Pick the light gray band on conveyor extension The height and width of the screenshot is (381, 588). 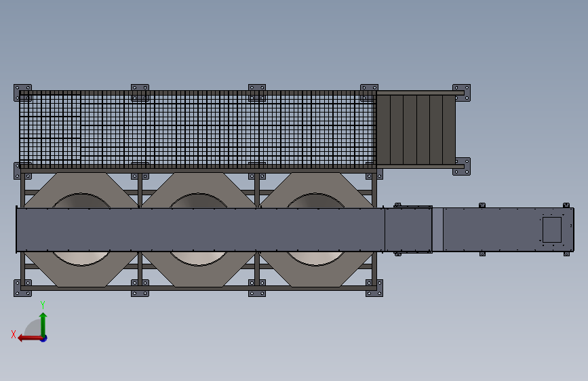tap(437, 230)
